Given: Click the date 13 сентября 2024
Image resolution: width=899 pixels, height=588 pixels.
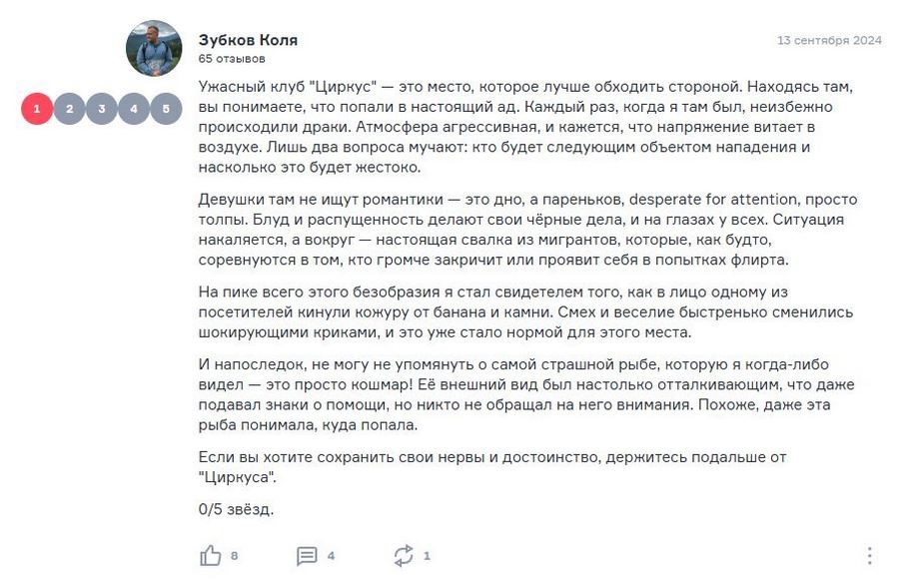Looking at the screenshot, I should pyautogui.click(x=829, y=40).
